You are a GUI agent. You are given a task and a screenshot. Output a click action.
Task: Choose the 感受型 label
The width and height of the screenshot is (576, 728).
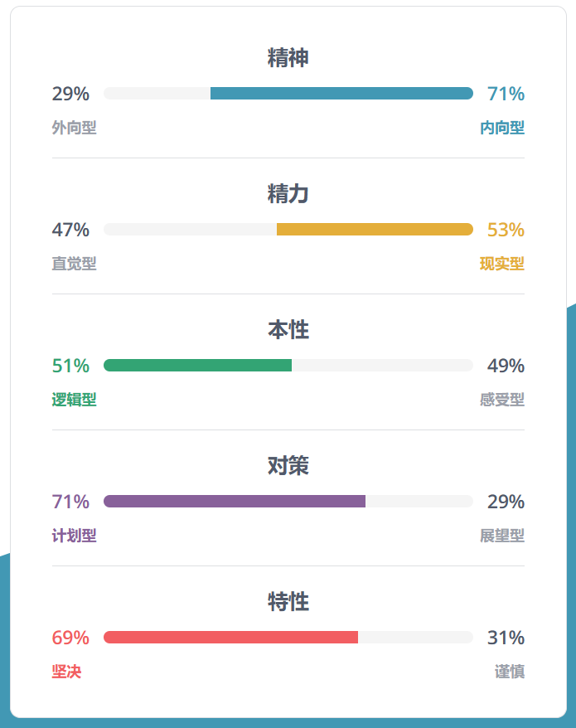pyautogui.click(x=502, y=400)
